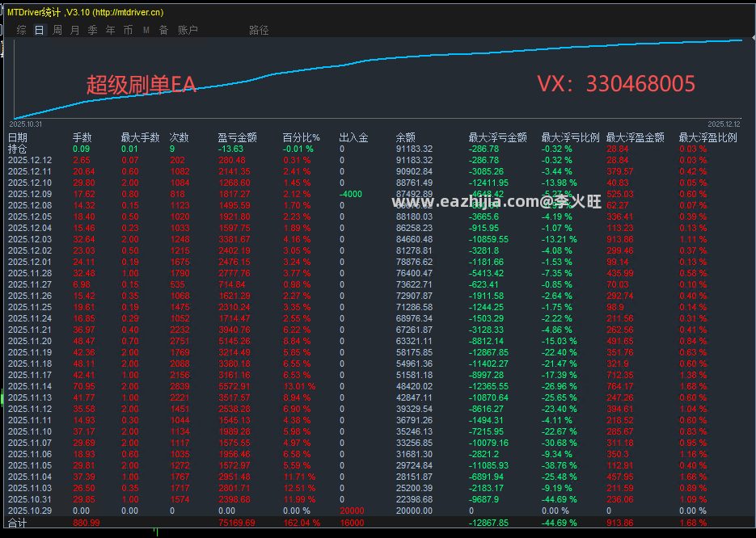This screenshot has width=756, height=538.
Task: Click the 出入金 column header
Action: pos(354,138)
